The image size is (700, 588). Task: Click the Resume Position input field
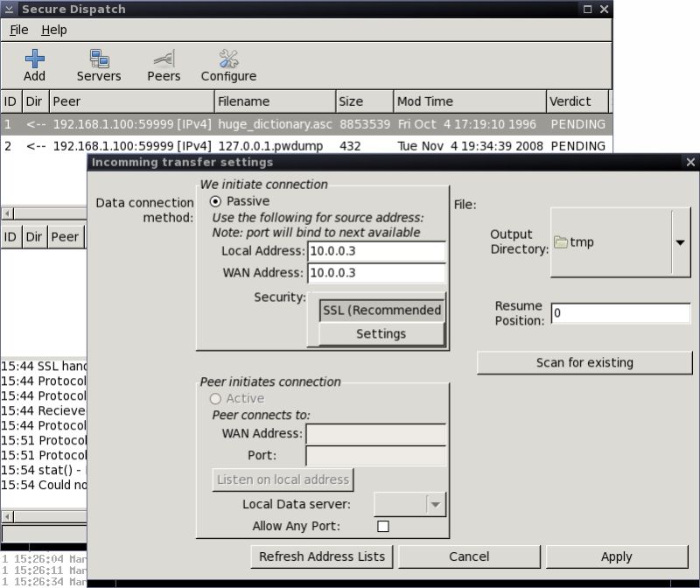[x=620, y=313]
